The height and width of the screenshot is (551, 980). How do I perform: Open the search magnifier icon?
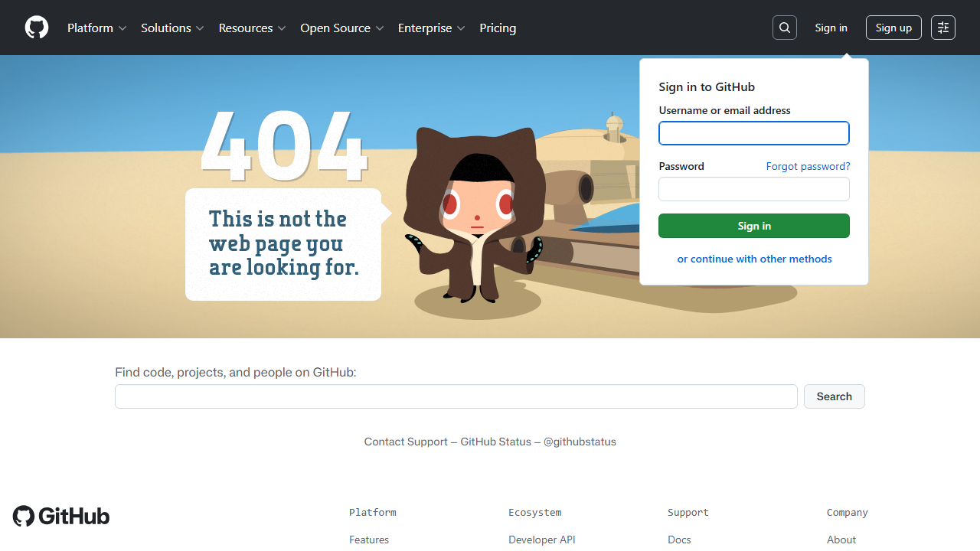(x=785, y=28)
